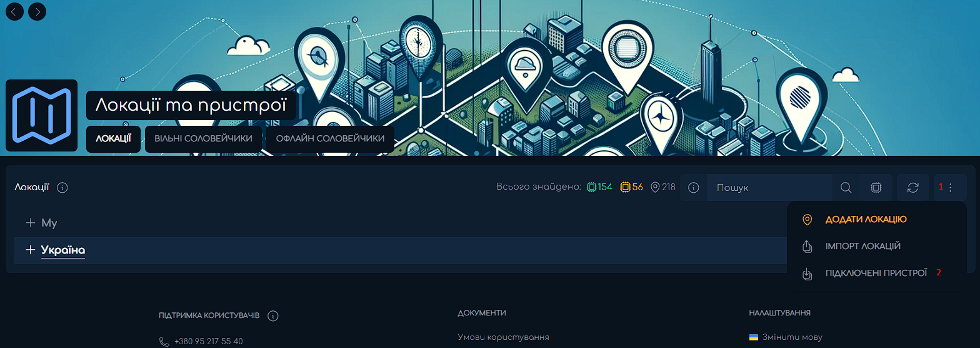Expand the My tree row
Screen dimensions: 980x348
click(30, 223)
